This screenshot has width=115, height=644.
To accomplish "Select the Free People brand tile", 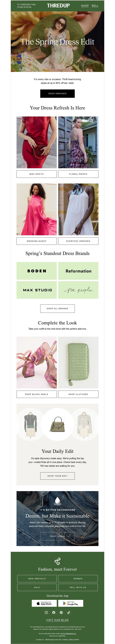I will (x=78, y=290).
